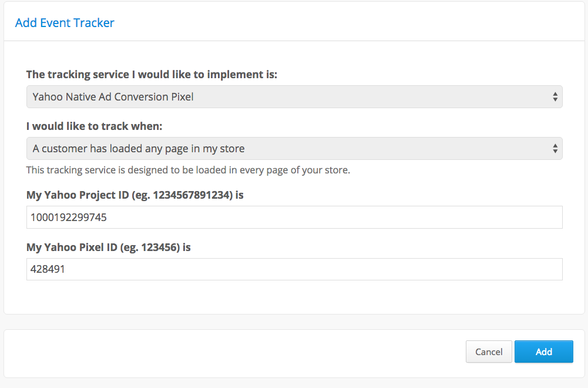Click the 'My Yahoo Pixel ID' label
This screenshot has width=588, height=388.
(108, 247)
